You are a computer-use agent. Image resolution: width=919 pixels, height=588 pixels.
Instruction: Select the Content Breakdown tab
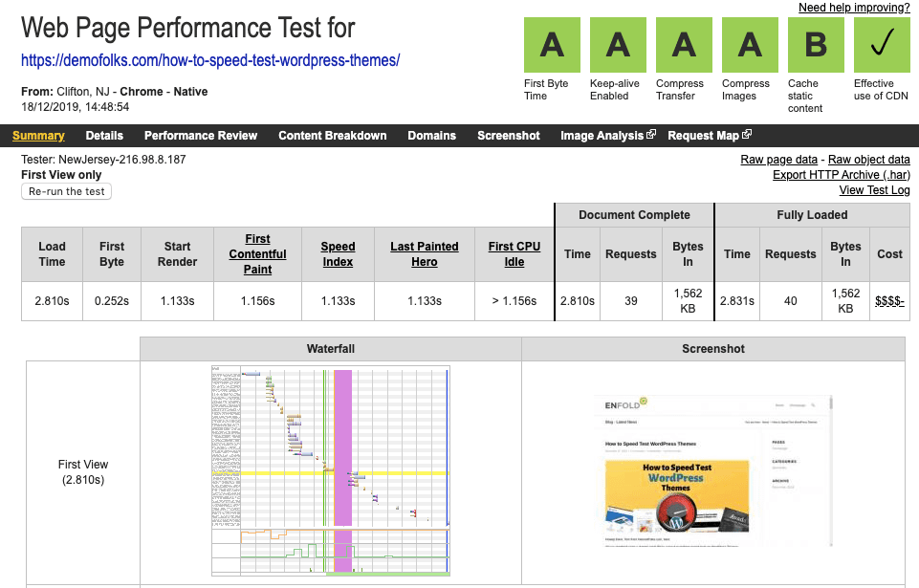(x=333, y=136)
